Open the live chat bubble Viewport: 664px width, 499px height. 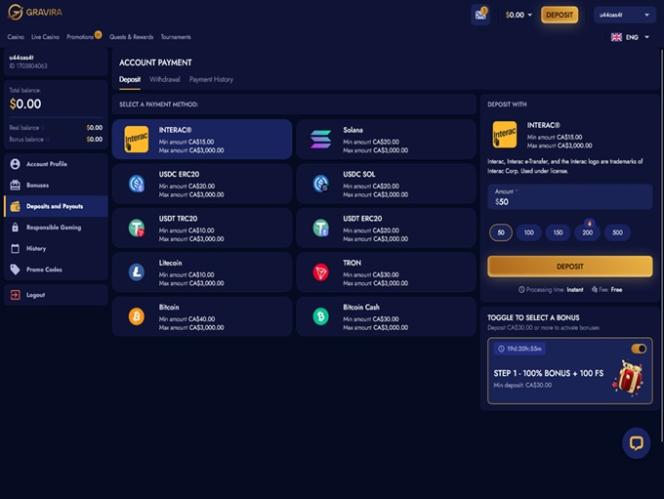click(636, 443)
